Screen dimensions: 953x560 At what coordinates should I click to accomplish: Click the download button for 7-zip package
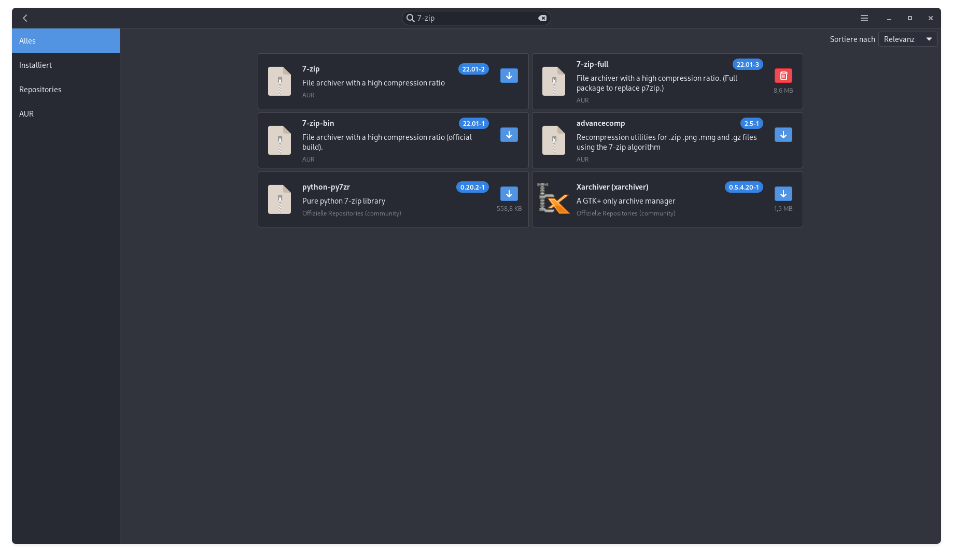pos(509,76)
